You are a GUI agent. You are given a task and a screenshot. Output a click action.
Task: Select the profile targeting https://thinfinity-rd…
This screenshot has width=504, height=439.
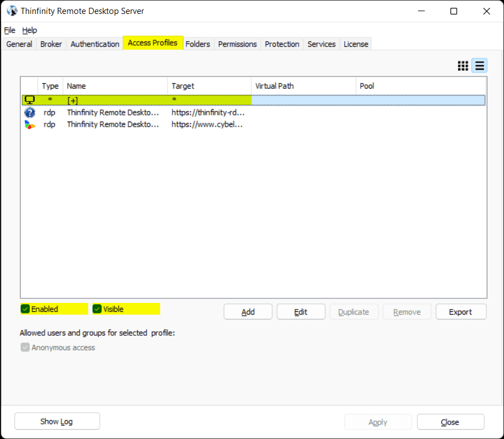coord(208,112)
